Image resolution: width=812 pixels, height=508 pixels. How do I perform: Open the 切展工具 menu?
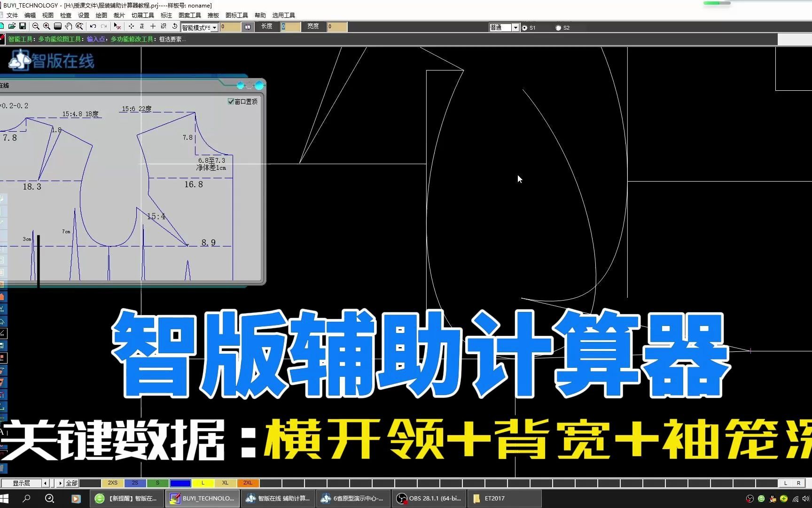[x=143, y=15]
